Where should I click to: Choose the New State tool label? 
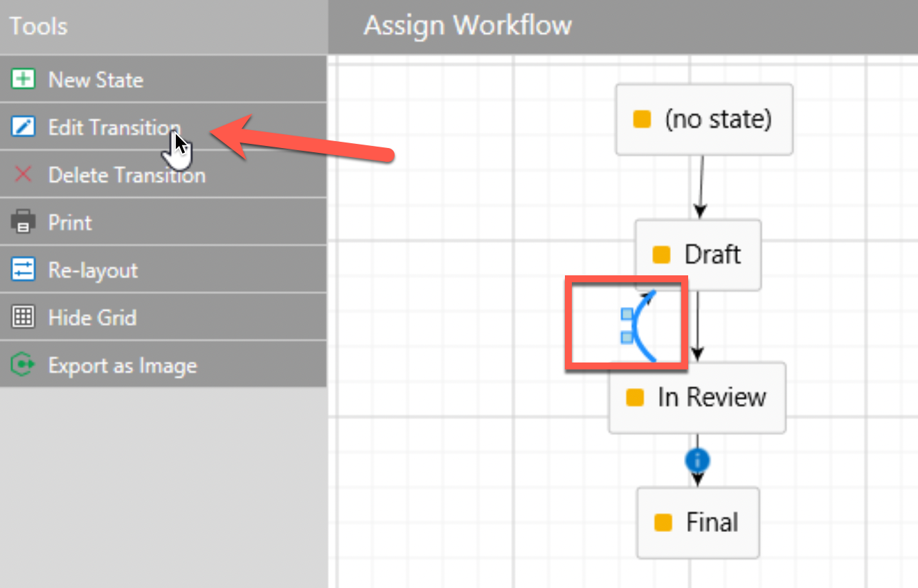96,80
